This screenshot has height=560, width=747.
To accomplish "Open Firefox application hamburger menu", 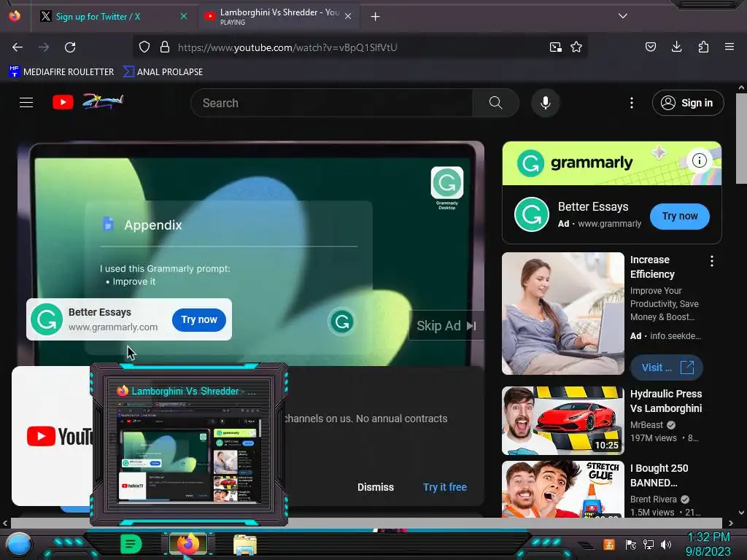I will [x=729, y=47].
